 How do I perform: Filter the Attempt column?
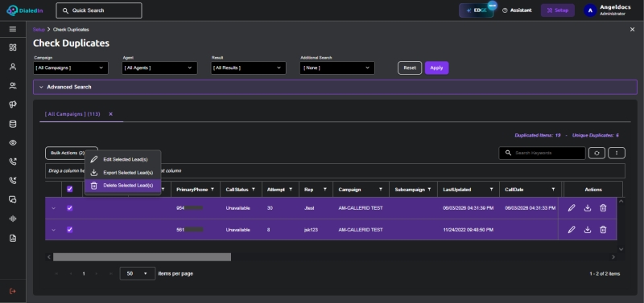(x=291, y=190)
